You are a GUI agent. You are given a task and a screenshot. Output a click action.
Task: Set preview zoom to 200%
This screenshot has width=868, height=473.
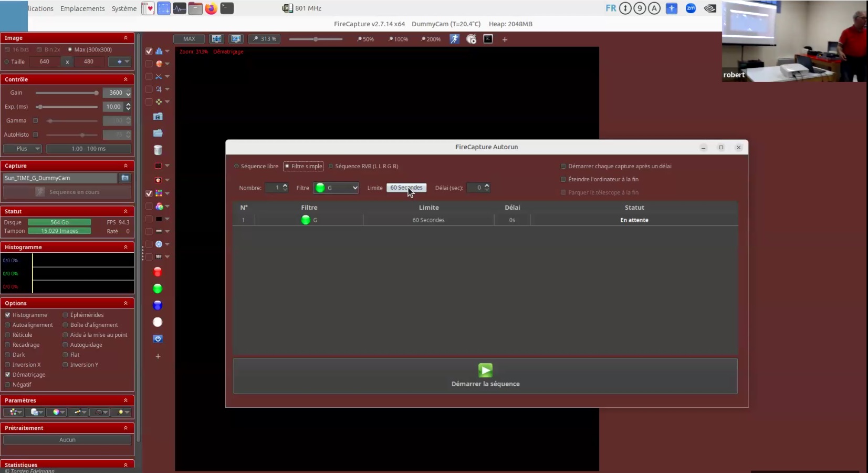[x=431, y=39]
